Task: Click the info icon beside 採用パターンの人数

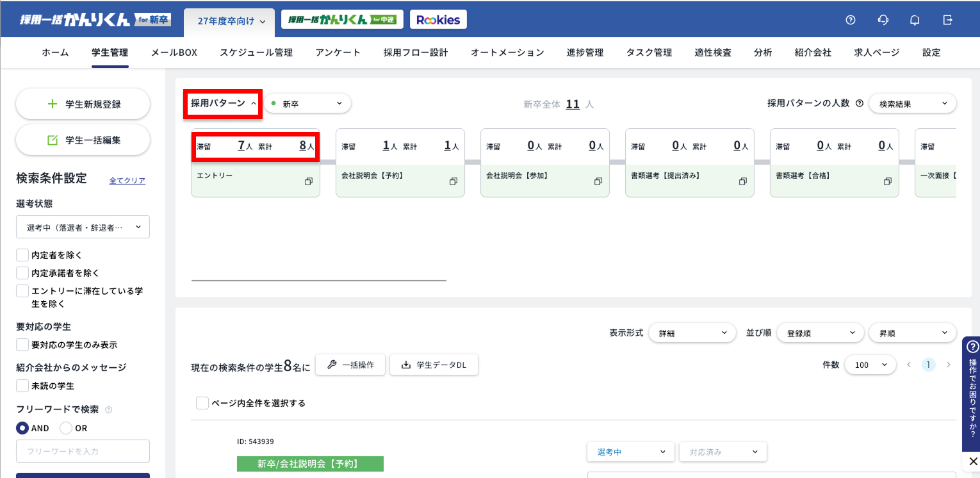Action: coord(860,103)
